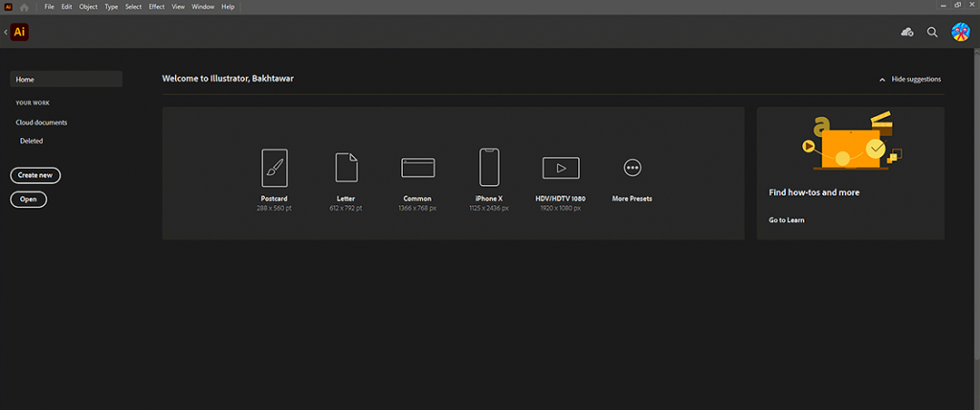
Task: Click the back arrow beside Ai logo
Action: coord(5,32)
